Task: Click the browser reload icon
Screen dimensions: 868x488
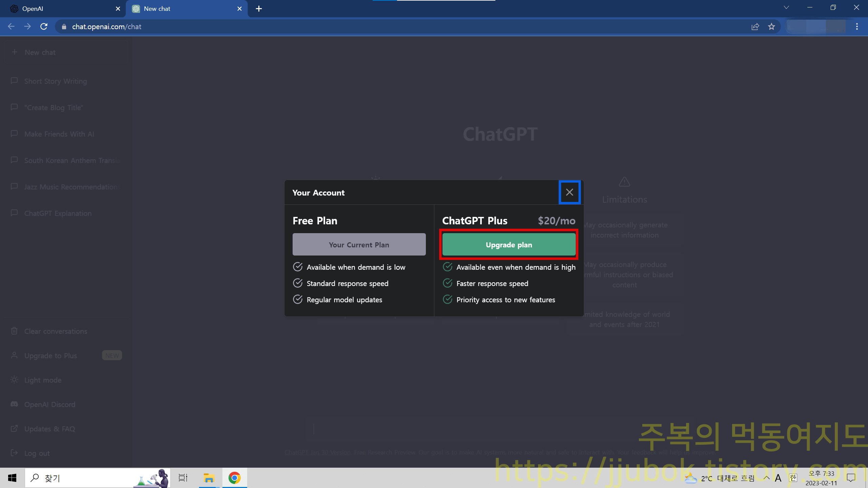Action: (x=44, y=26)
